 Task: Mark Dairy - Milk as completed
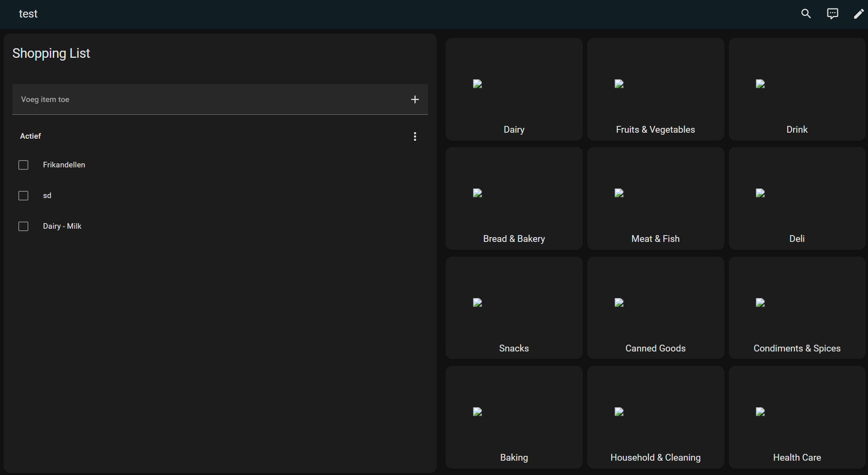24,226
